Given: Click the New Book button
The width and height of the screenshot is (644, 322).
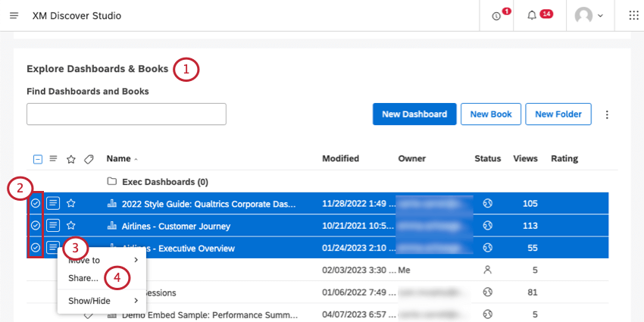Looking at the screenshot, I should [491, 114].
